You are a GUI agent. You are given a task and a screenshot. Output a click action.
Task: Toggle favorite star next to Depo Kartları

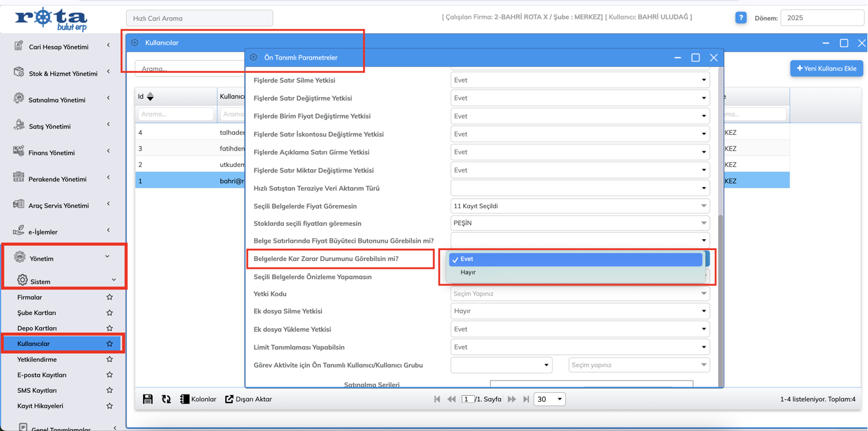coord(109,328)
